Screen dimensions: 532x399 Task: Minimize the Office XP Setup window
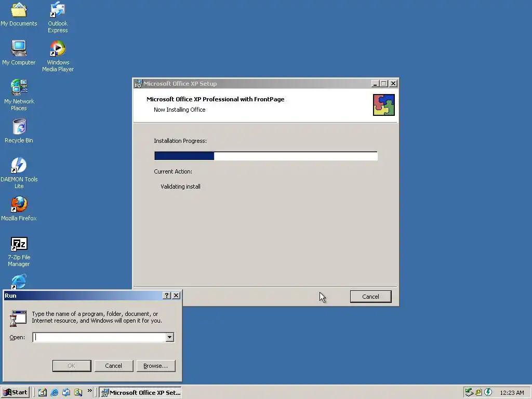[x=375, y=84]
